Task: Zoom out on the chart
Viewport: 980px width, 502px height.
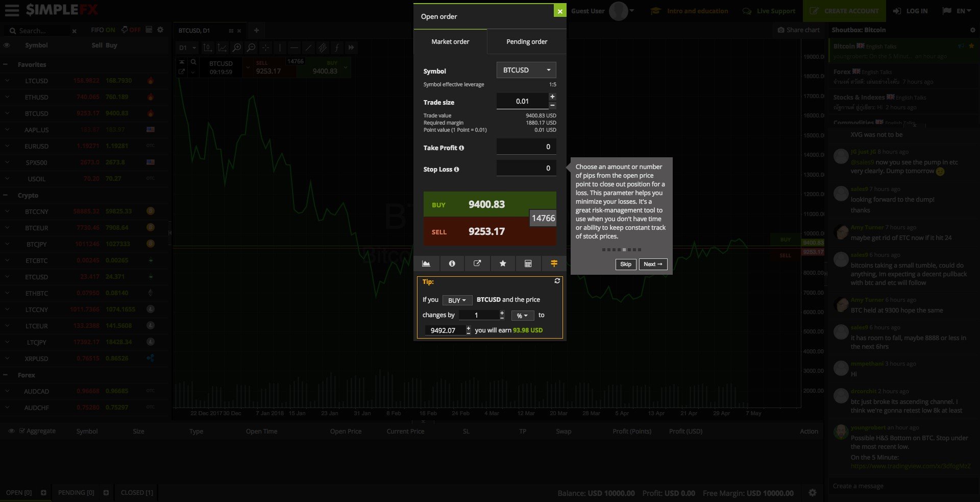Action: [x=251, y=47]
